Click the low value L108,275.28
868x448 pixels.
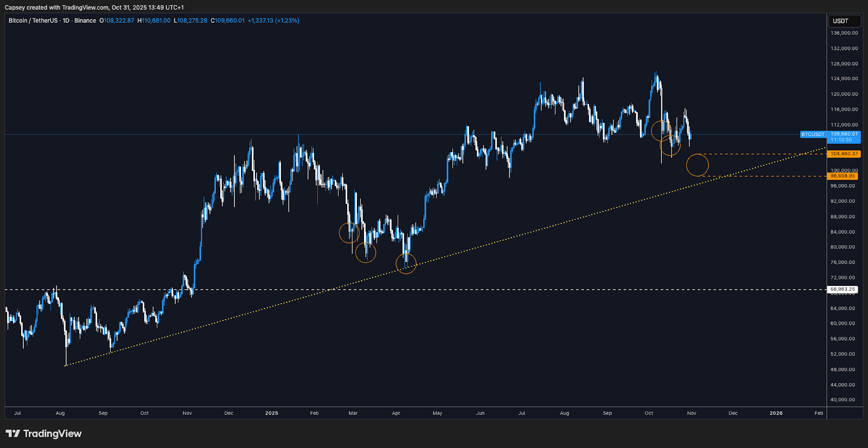pyautogui.click(x=190, y=21)
